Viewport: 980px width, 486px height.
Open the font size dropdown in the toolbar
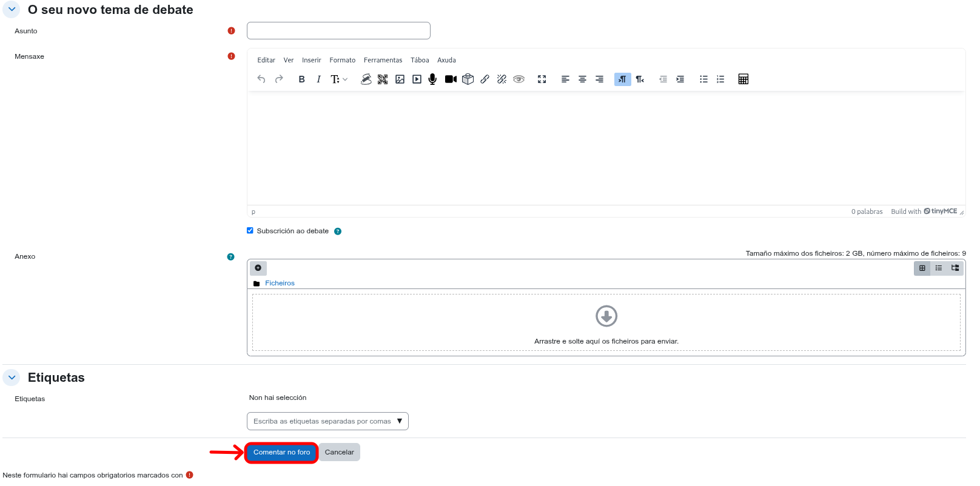point(339,79)
